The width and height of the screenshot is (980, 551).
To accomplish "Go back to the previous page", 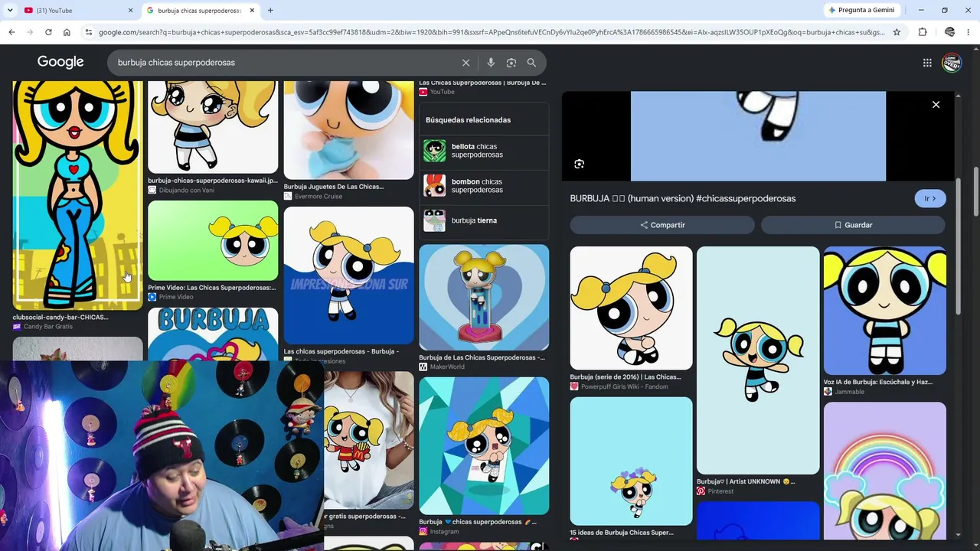I will (x=11, y=32).
